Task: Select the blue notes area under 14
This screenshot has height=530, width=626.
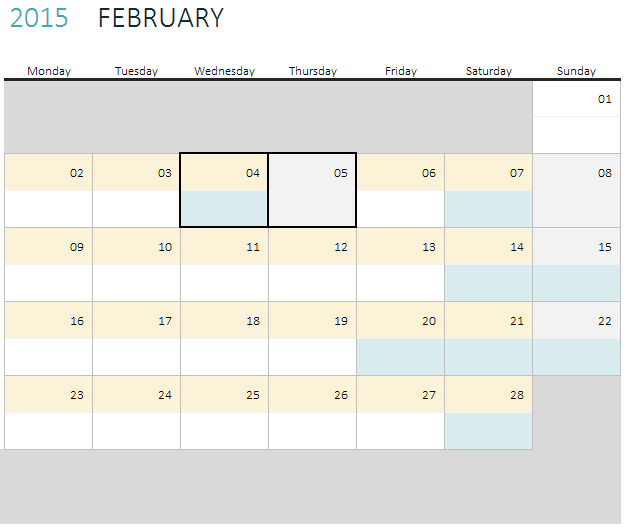Action: pos(488,283)
